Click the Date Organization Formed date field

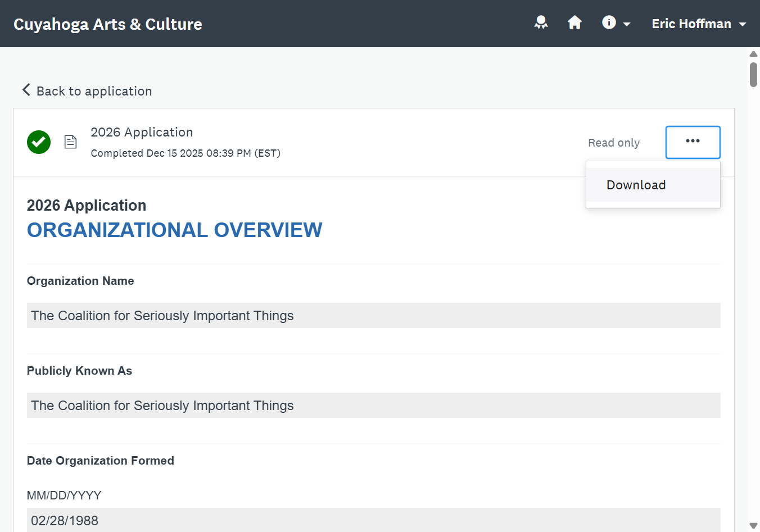click(374, 520)
